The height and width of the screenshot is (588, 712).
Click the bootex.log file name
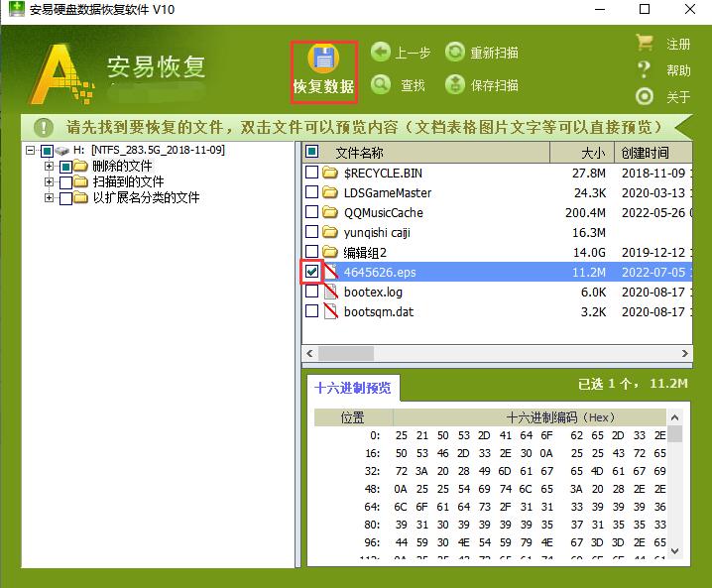coord(373,292)
